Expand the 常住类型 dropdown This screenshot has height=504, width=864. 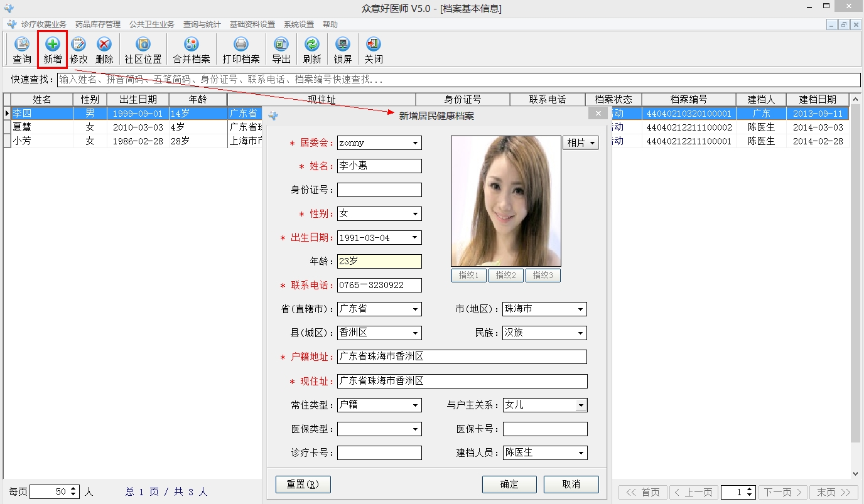coord(415,405)
